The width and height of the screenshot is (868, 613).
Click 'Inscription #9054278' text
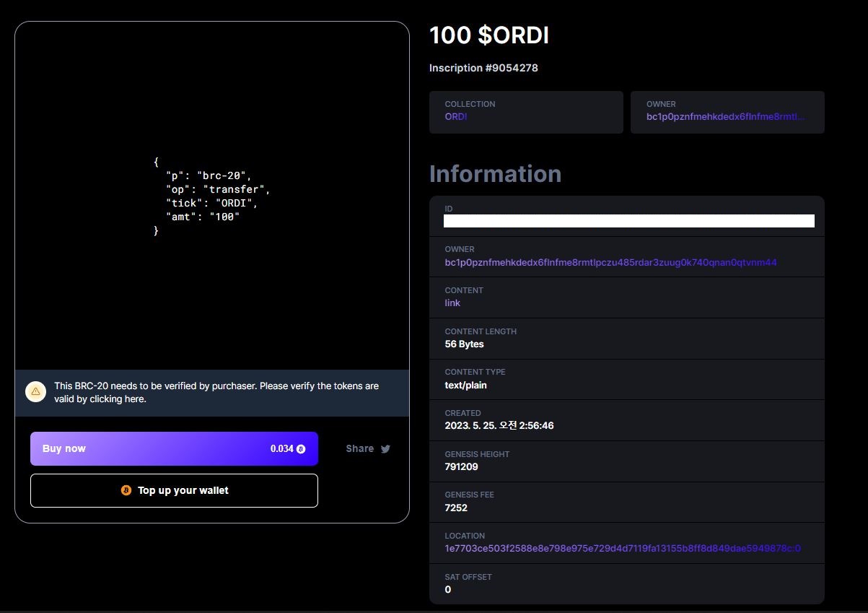click(483, 68)
